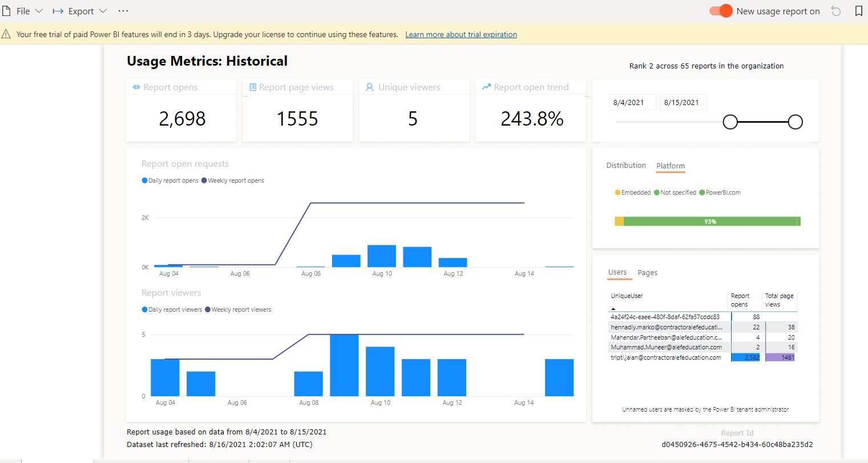The height and width of the screenshot is (463, 868).
Task: Expand the File dropdown chevron
Action: click(39, 11)
